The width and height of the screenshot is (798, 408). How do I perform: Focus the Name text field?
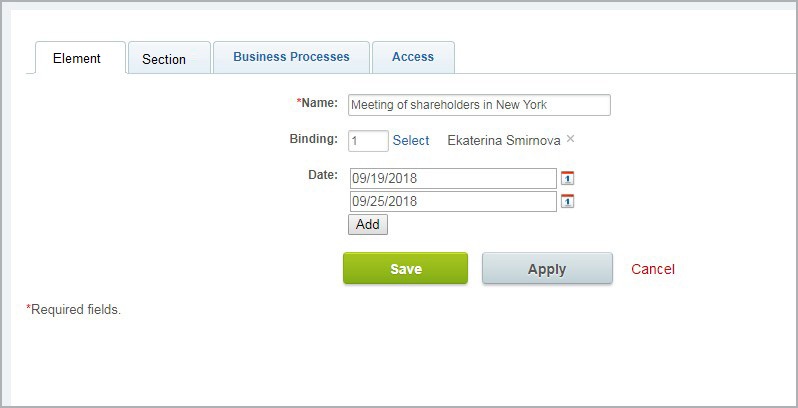(479, 105)
